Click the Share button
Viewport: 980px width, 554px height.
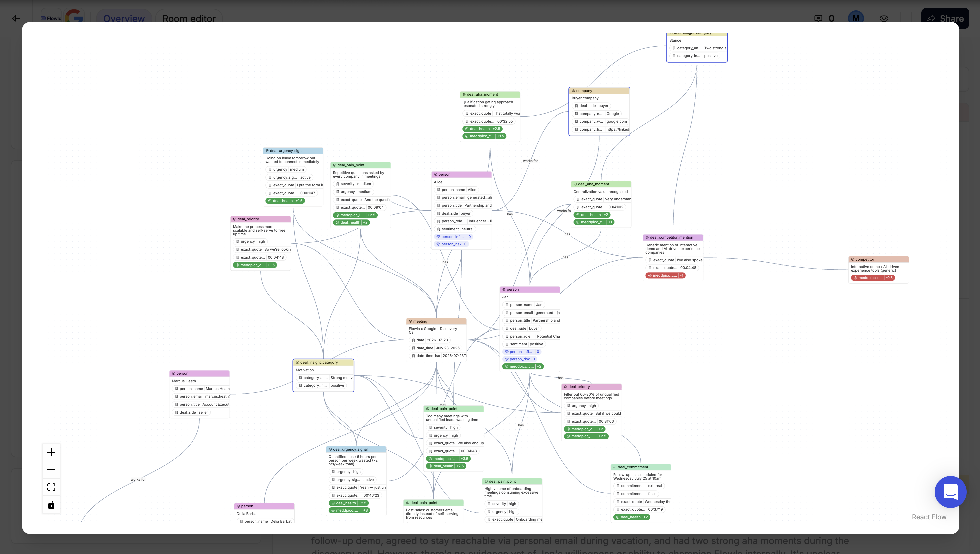pyautogui.click(x=945, y=18)
